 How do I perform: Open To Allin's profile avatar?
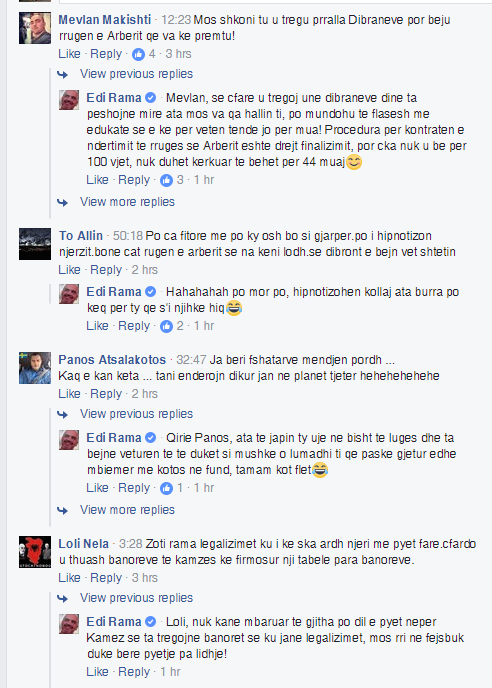(x=35, y=244)
